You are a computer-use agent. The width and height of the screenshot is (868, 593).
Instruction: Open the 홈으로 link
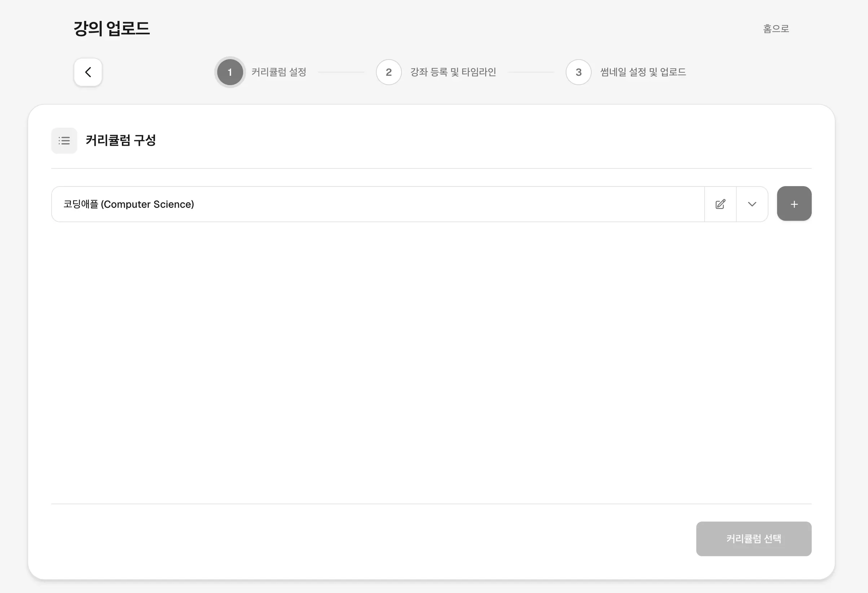[776, 29]
